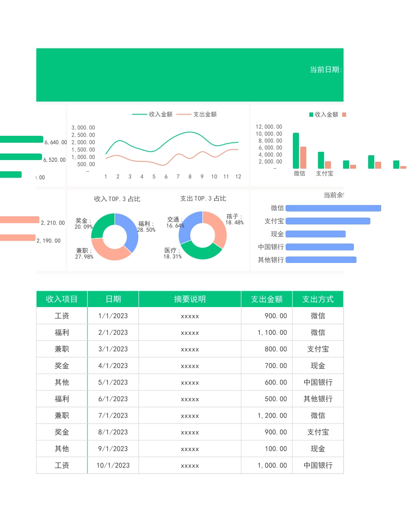This screenshot has width=411, height=532.
Task: Select the 摘要说明 column header
Action: pyautogui.click(x=189, y=299)
